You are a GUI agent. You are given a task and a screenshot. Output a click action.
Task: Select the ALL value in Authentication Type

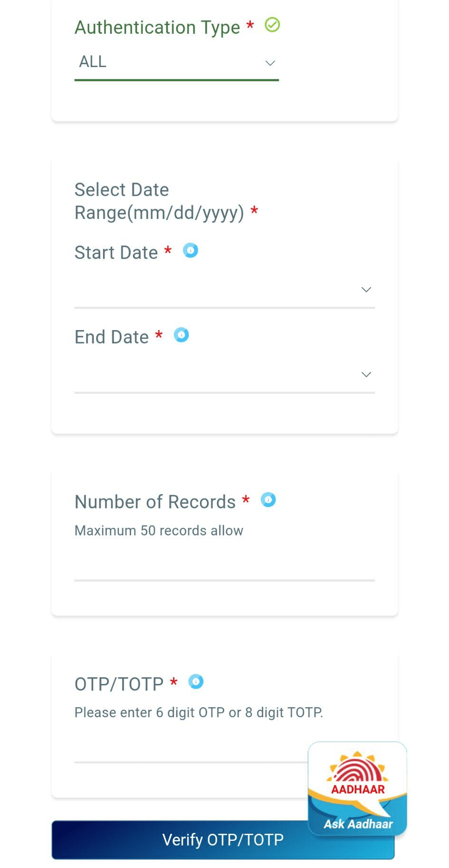click(93, 62)
